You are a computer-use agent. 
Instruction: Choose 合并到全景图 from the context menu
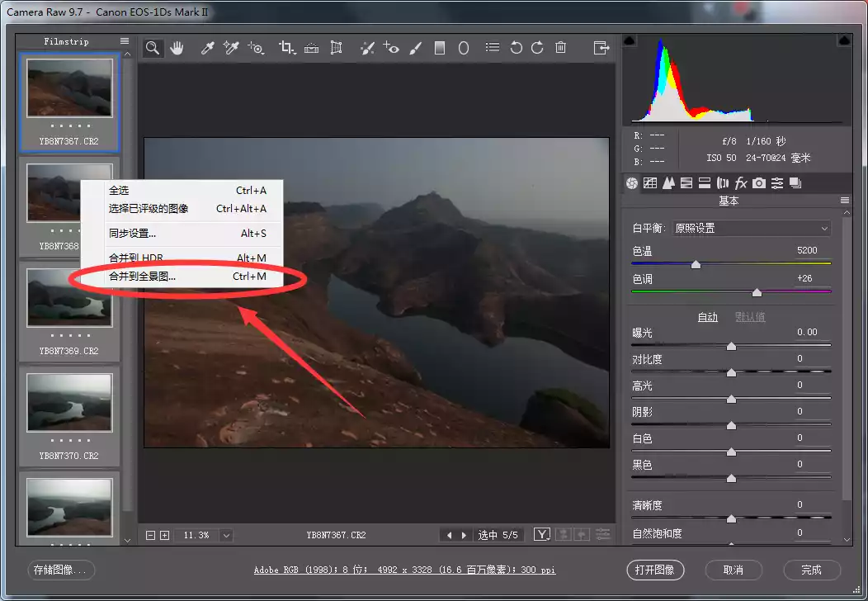(143, 277)
